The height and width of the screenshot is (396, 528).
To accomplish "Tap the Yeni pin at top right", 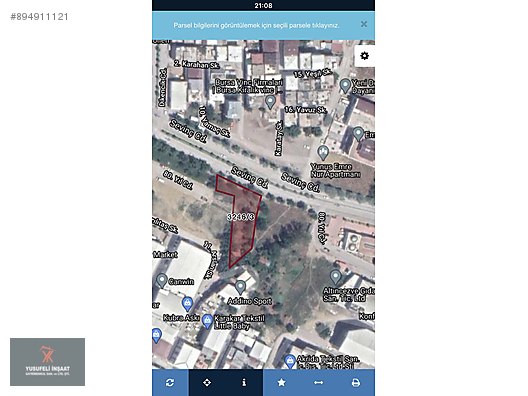I will point(345,86).
